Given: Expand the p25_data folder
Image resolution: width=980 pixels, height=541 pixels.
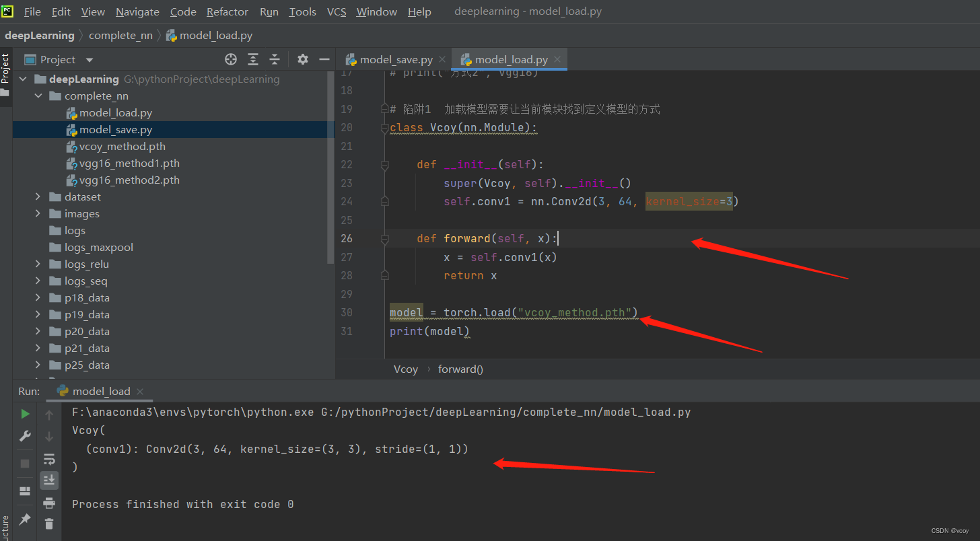Looking at the screenshot, I should [x=38, y=365].
